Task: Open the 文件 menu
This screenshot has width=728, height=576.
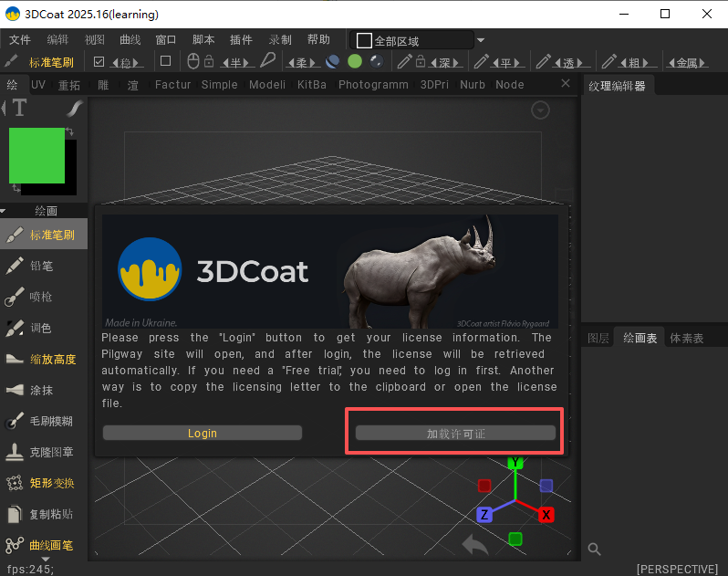Action: [x=19, y=40]
